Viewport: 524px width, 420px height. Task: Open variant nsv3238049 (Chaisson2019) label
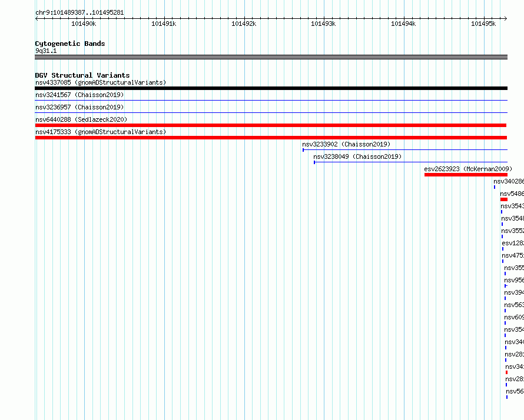point(357,156)
